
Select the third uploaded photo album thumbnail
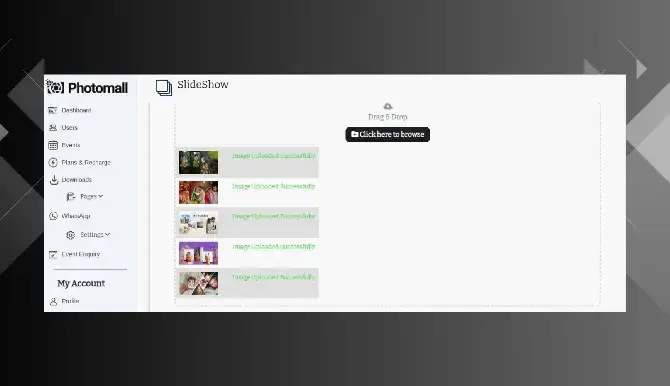[198, 222]
